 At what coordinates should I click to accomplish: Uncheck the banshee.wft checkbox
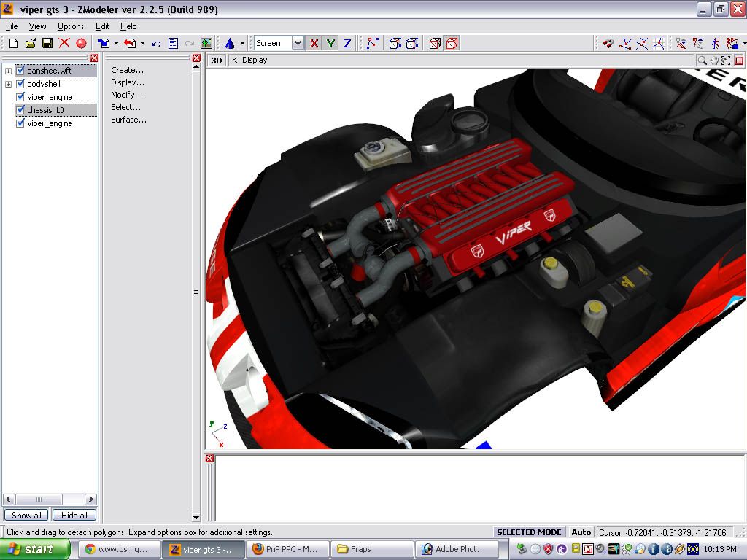tap(20, 71)
